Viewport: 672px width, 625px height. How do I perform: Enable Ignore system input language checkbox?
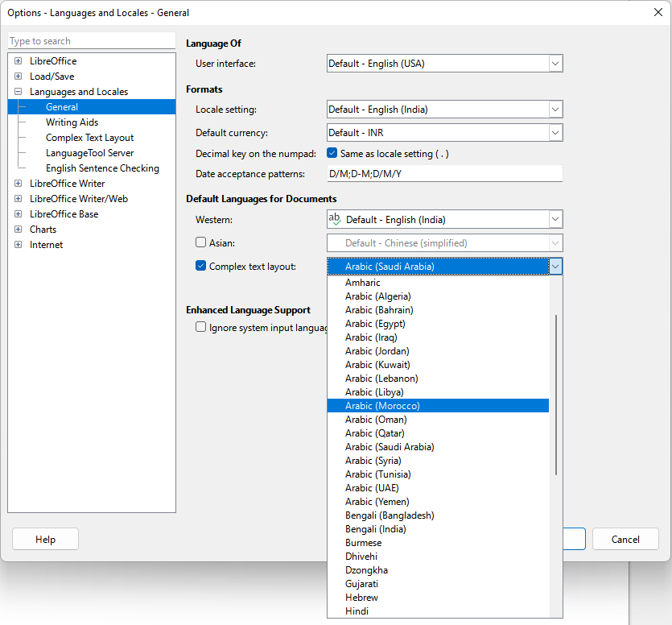pos(200,327)
